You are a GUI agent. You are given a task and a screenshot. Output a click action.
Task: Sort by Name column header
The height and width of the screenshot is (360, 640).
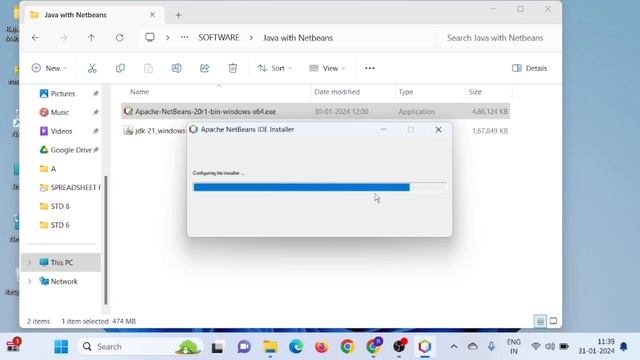point(140,92)
